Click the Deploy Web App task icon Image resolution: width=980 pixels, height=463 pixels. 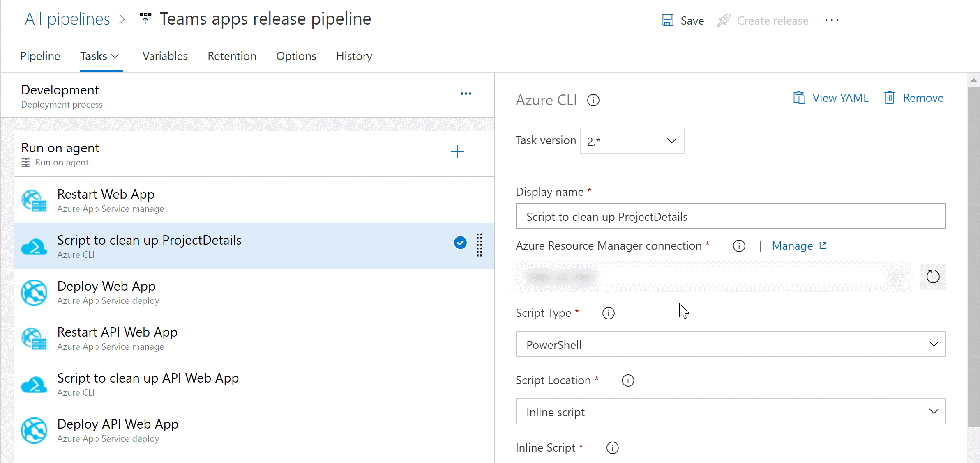click(x=34, y=292)
